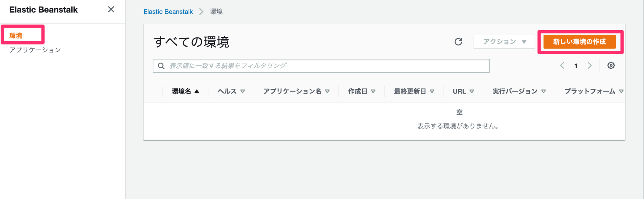The width and height of the screenshot is (644, 199).
Task: Sort environments by ヘルス column
Action: point(230,91)
